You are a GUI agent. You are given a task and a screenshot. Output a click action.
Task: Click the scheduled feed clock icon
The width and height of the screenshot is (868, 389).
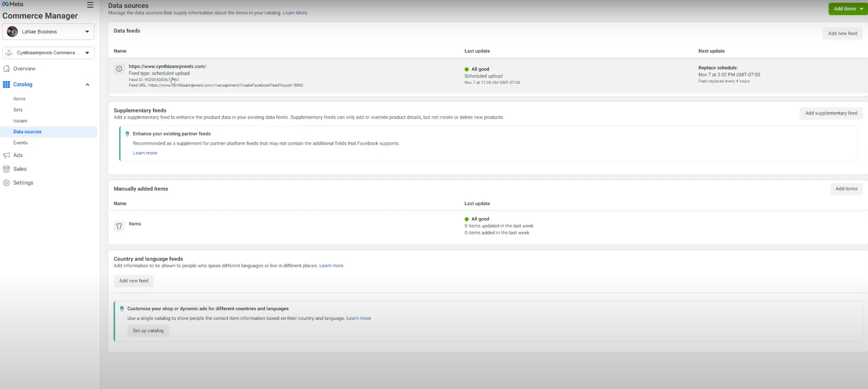point(119,69)
